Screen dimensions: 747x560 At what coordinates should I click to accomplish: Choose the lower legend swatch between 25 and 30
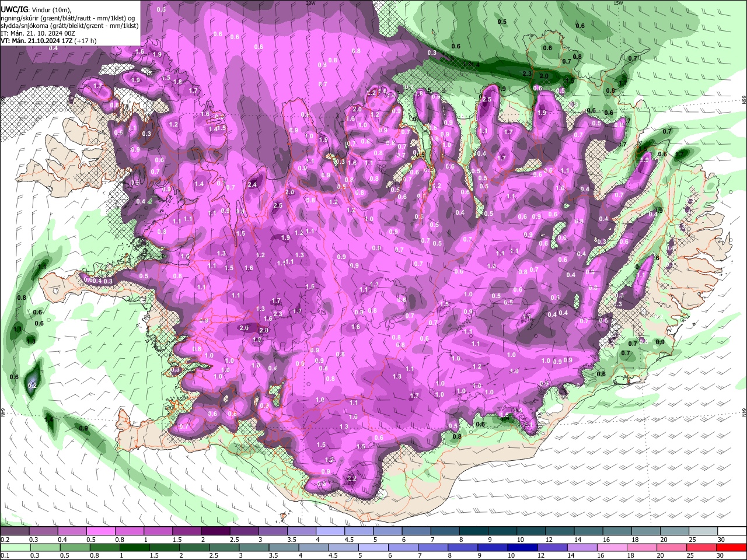[702, 547]
